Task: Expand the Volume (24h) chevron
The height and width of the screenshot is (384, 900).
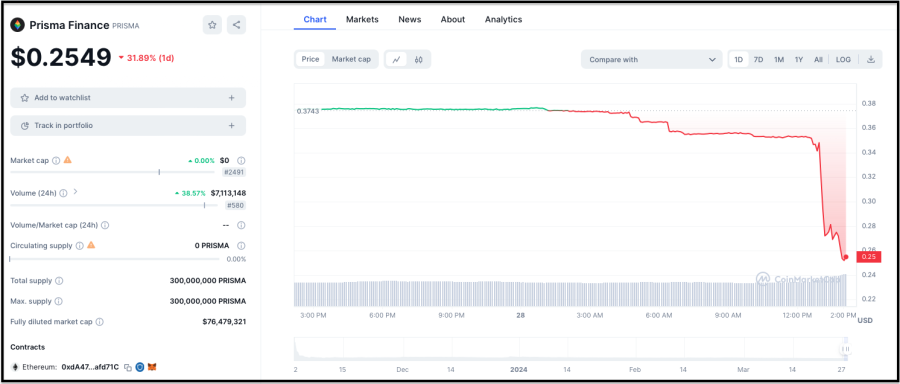Action: [x=75, y=192]
